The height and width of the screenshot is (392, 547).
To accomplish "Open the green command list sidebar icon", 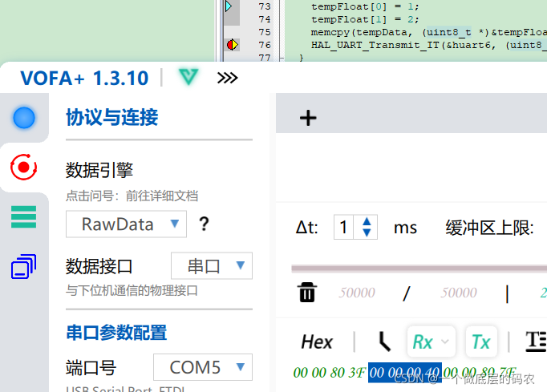I will 24,216.
